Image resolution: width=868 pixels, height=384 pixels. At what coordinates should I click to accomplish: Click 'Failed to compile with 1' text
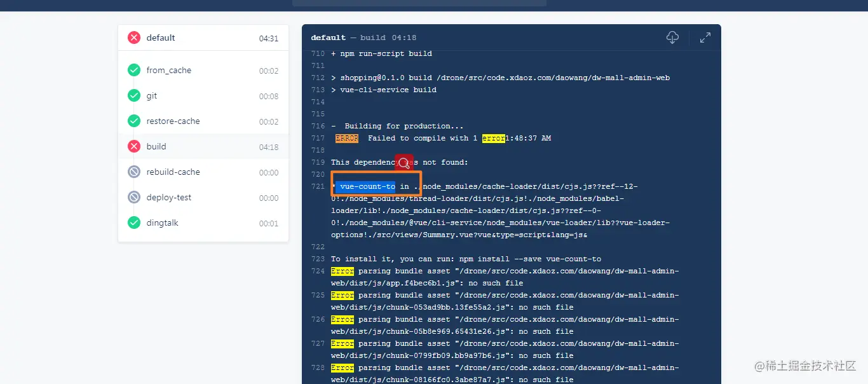click(x=423, y=138)
